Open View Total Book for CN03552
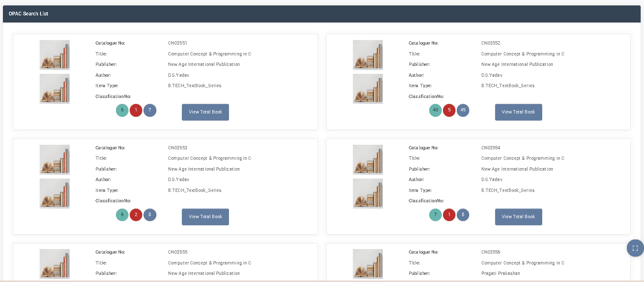Screen dimensions: 644x282 [518, 112]
